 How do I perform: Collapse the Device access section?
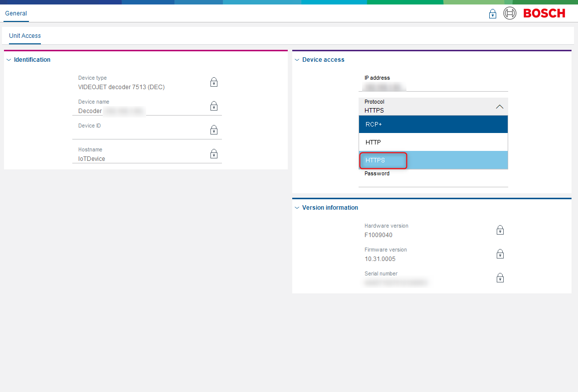coord(297,60)
